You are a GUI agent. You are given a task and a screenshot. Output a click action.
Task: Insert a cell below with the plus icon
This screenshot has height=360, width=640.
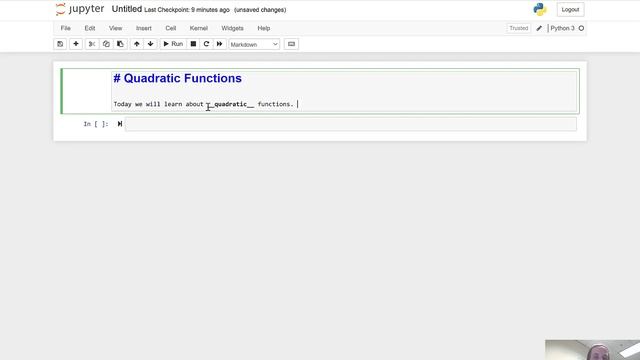tap(76, 44)
